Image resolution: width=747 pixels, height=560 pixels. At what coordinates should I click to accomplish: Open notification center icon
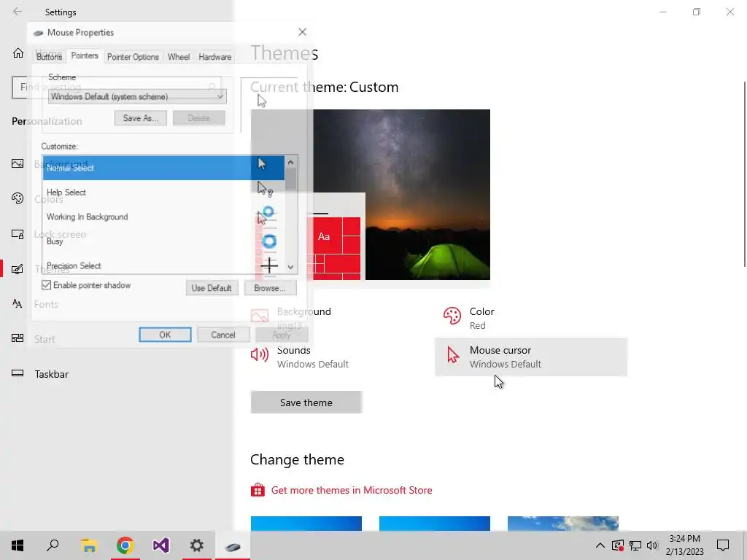pos(723,545)
